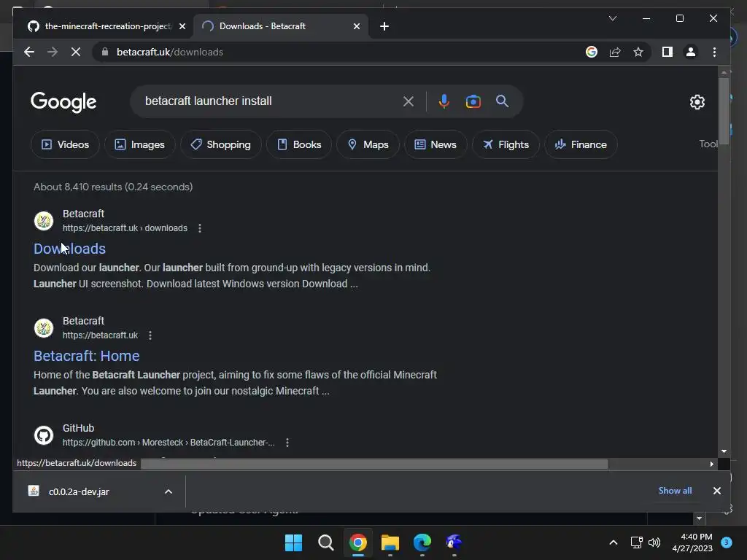Click the About 8,410 results text

point(113,187)
